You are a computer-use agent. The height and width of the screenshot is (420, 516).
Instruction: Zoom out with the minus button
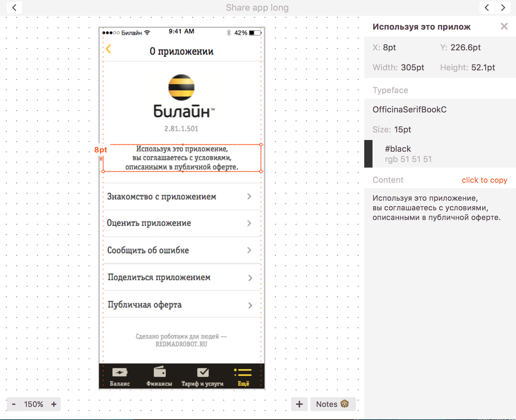[x=14, y=404]
